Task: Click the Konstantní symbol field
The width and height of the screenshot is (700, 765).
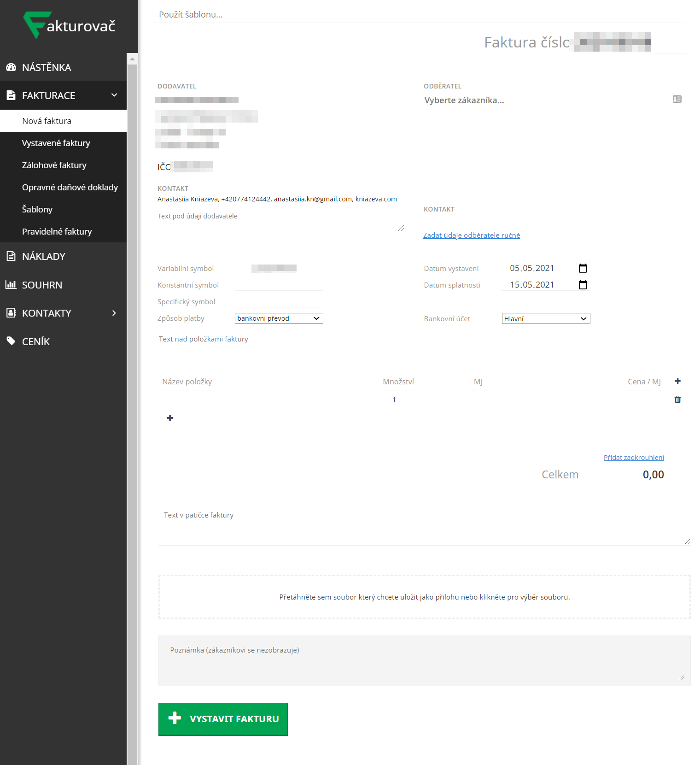Action: 279,285
